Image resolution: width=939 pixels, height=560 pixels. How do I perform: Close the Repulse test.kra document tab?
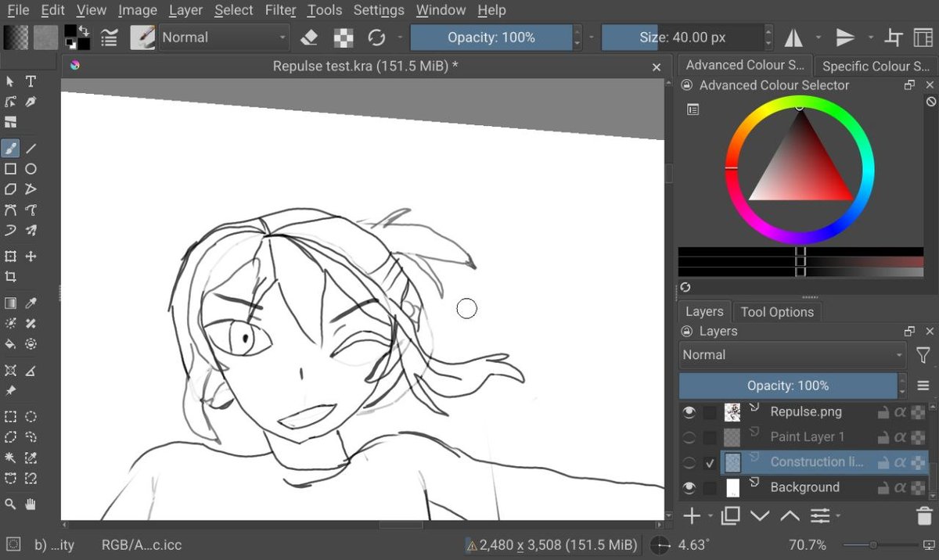click(657, 67)
